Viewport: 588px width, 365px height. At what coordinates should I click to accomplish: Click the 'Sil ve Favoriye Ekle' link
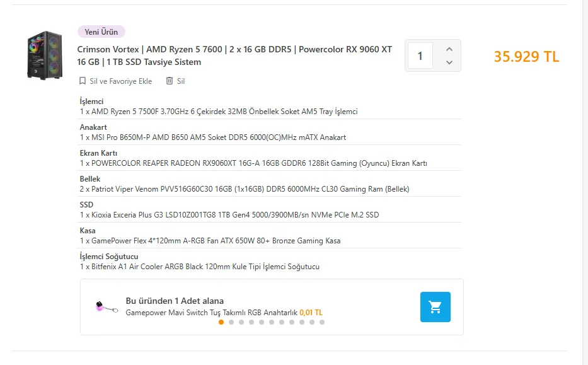click(x=121, y=81)
